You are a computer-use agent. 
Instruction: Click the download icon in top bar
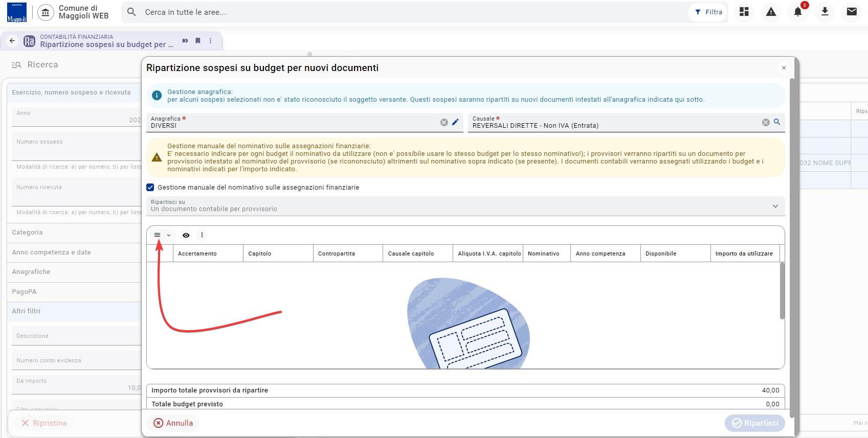point(825,12)
